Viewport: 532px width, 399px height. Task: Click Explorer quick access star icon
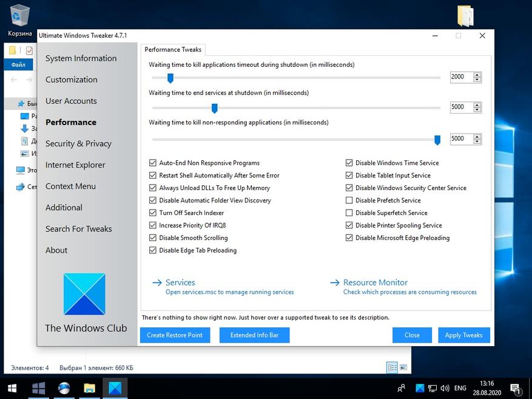21,104
